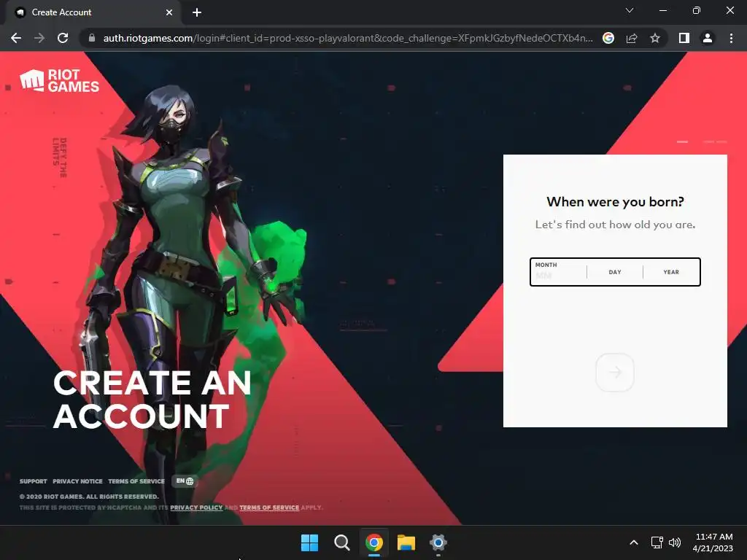Click the browser forward arrow

point(39,38)
